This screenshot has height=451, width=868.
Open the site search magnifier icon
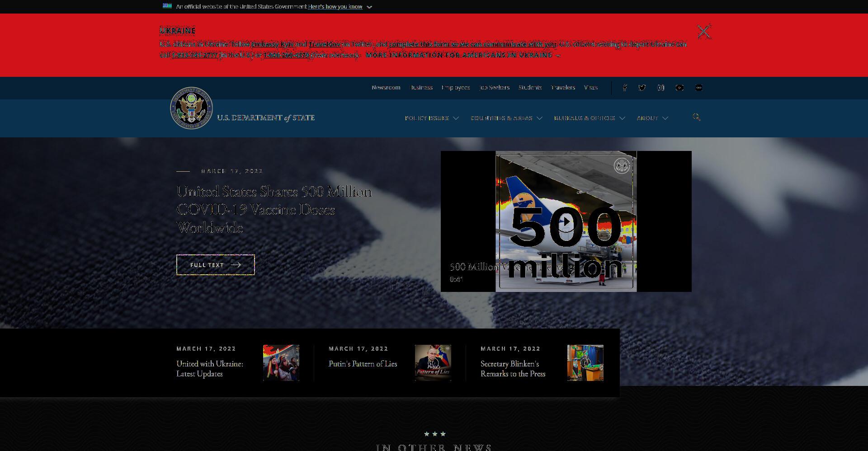click(x=697, y=117)
